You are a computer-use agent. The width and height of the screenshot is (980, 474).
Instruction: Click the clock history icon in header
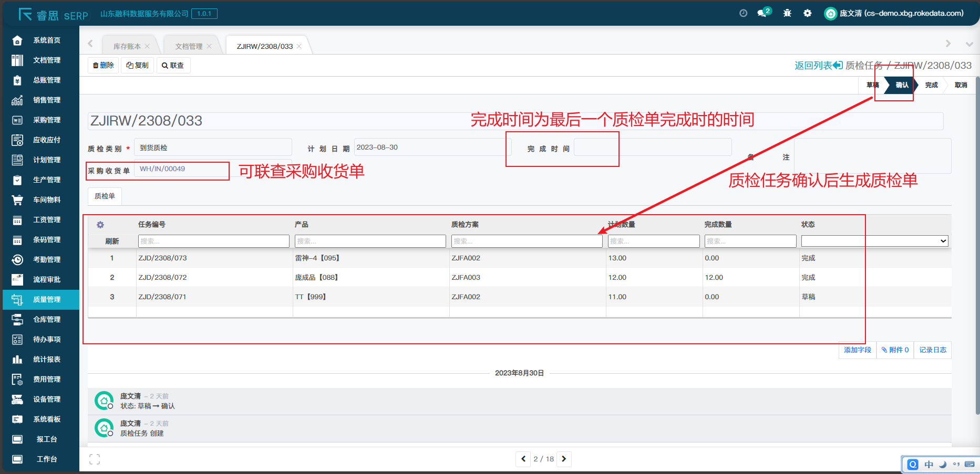coord(743,13)
